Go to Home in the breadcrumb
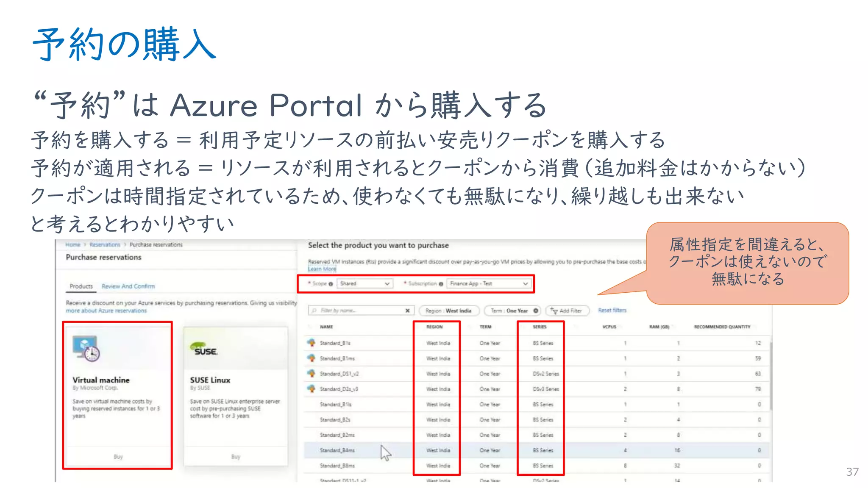The width and height of the screenshot is (868, 488). click(x=73, y=245)
